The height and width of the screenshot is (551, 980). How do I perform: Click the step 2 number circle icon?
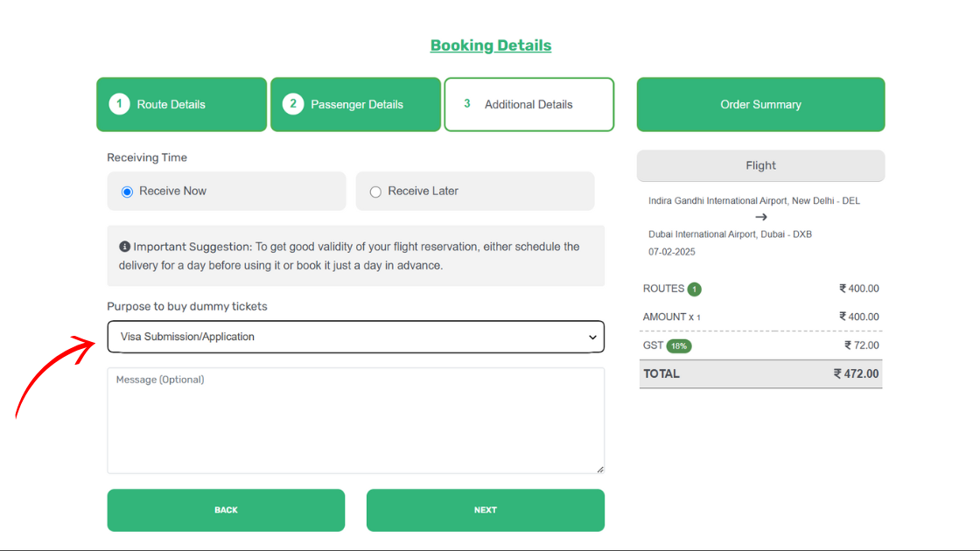point(293,104)
